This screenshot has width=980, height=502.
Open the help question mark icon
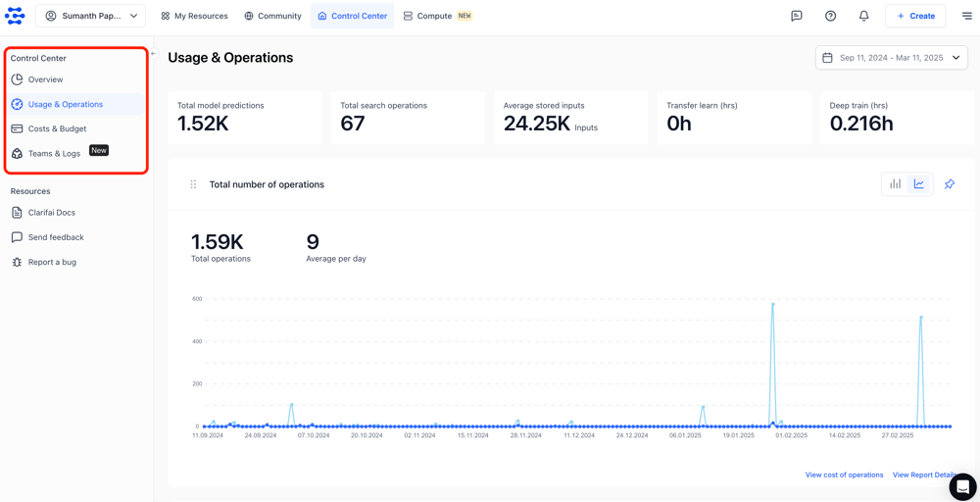point(830,16)
